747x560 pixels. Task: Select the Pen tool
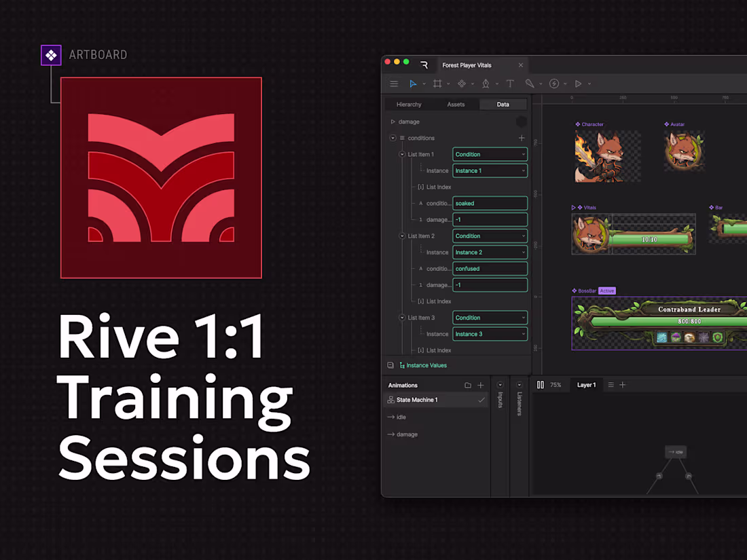(487, 83)
